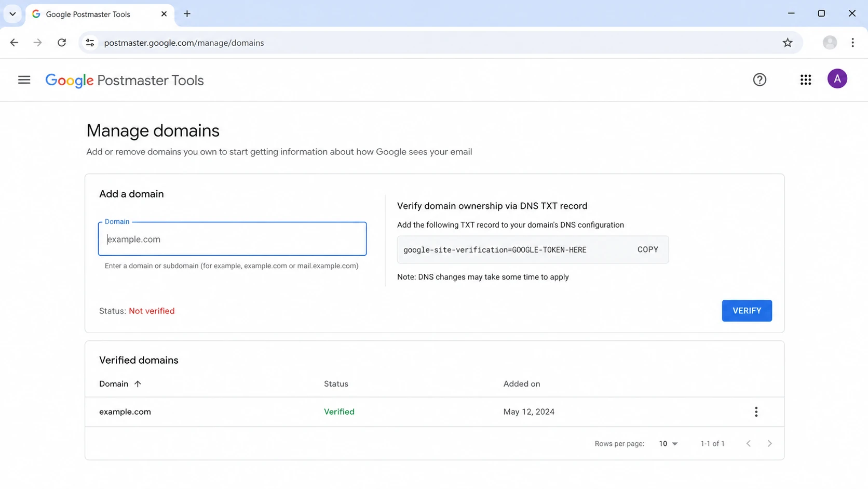Screen dimensions: 868x489
Task: Click the browser back arrow
Action: click(x=14, y=43)
